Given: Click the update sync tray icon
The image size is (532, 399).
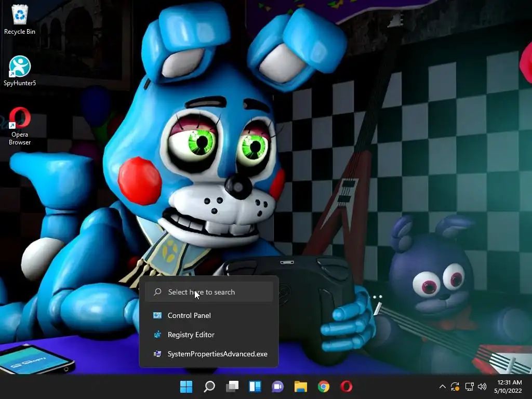Looking at the screenshot, I should pyautogui.click(x=455, y=387).
